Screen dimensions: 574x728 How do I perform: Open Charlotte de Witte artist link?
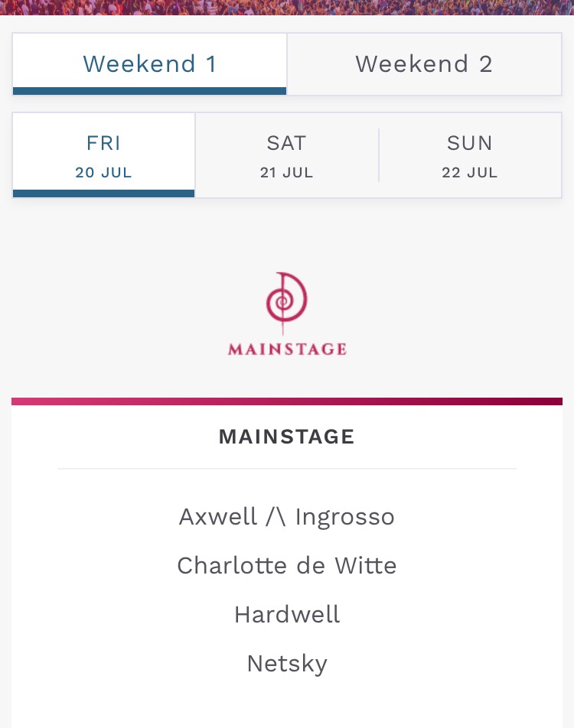[287, 566]
